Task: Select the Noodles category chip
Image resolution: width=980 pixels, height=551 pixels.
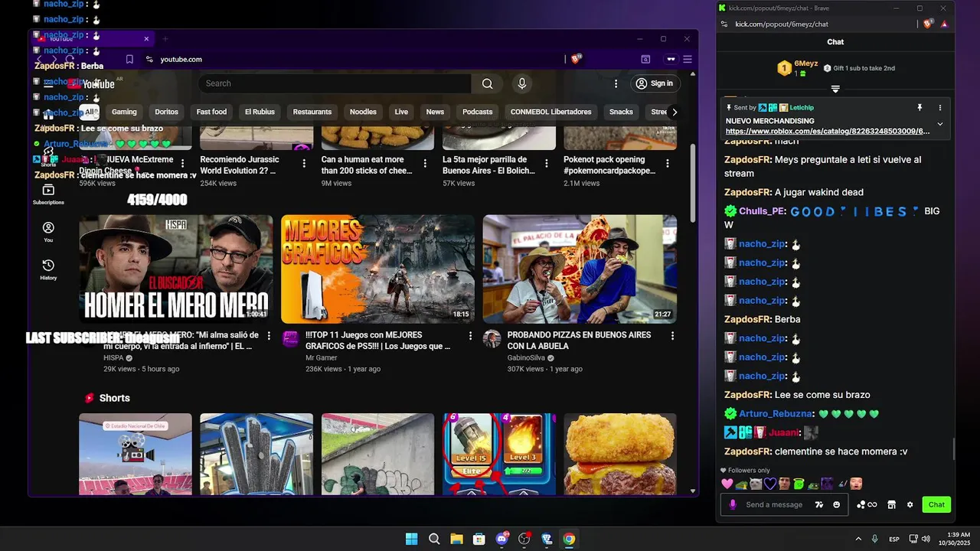Action: pyautogui.click(x=363, y=112)
